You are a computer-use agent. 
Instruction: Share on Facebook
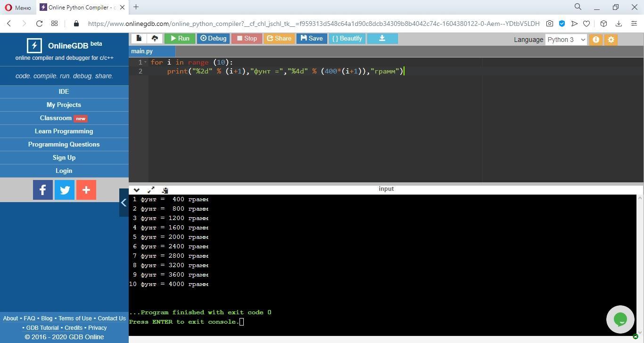43,190
